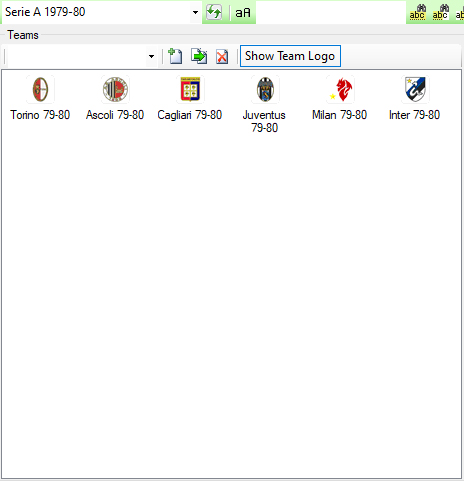Click into the search text field

click(331, 12)
